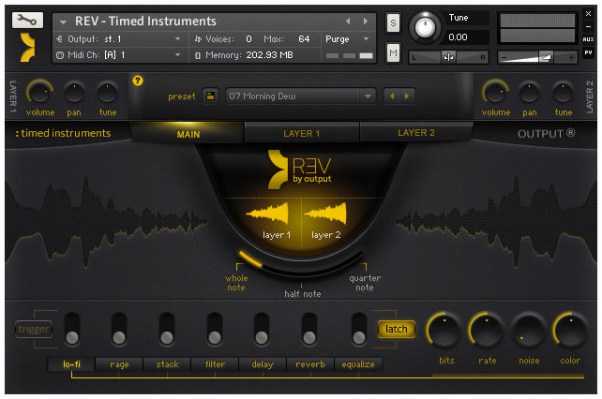Set timing to whole note
Screen dimensions: 602x399
236,283
